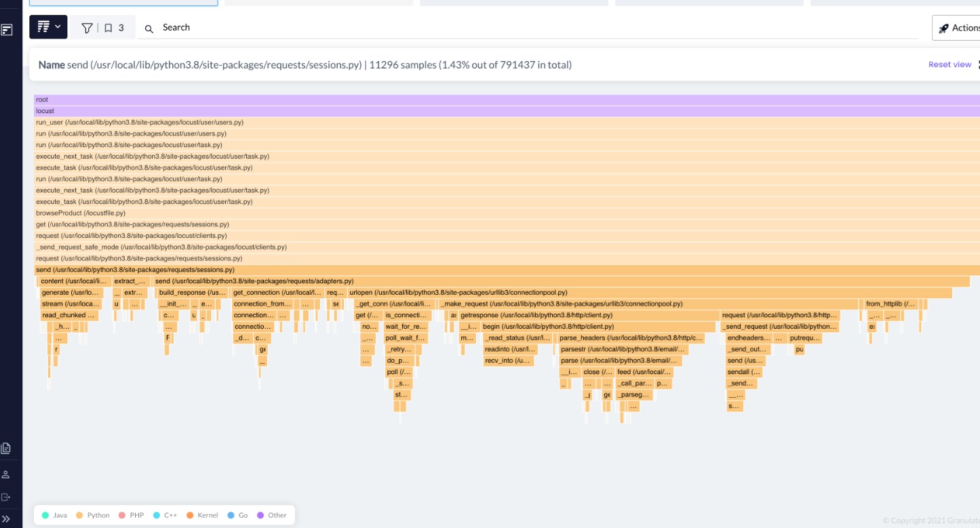Toggle the Java legend color dot
This screenshot has width=980, height=528.
(x=45, y=515)
